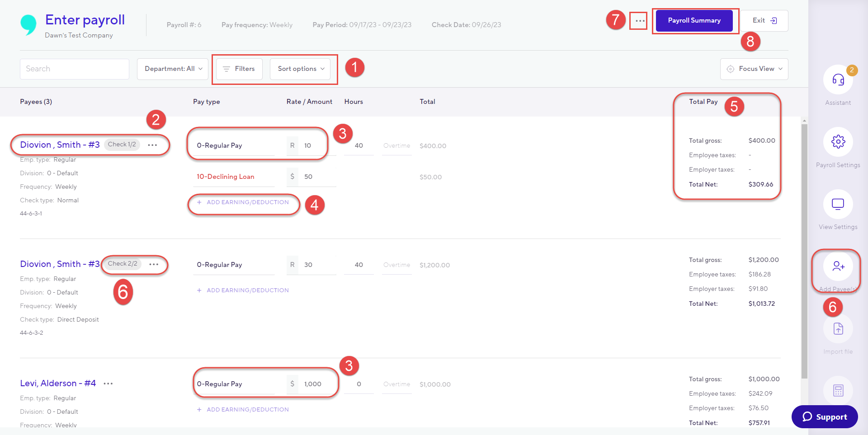Expand the Sort options dropdown
The image size is (868, 435).
301,69
